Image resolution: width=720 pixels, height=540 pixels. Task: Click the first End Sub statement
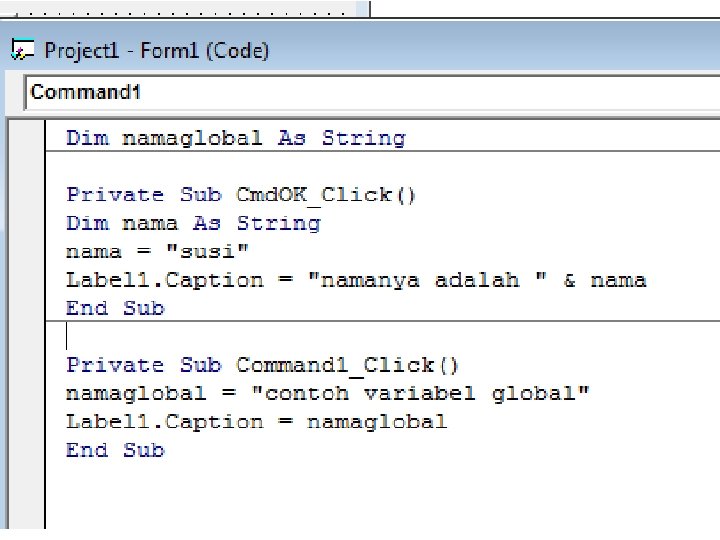114,308
